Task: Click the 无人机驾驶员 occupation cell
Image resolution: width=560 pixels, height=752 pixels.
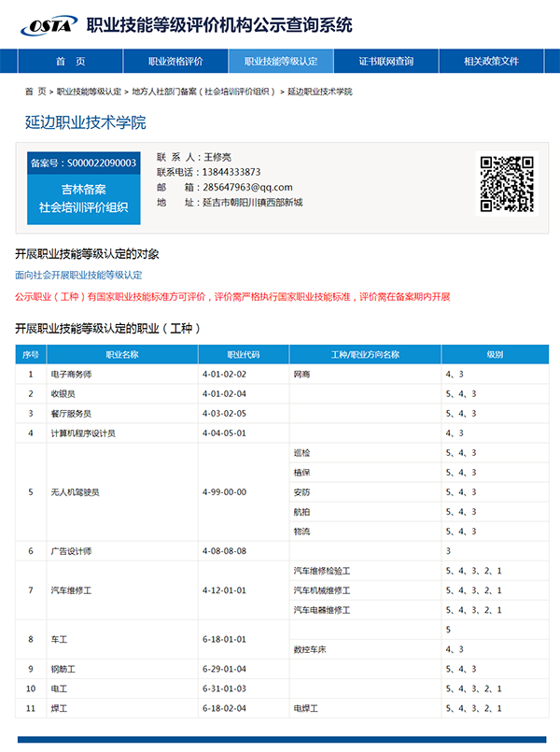Action: [x=75, y=492]
